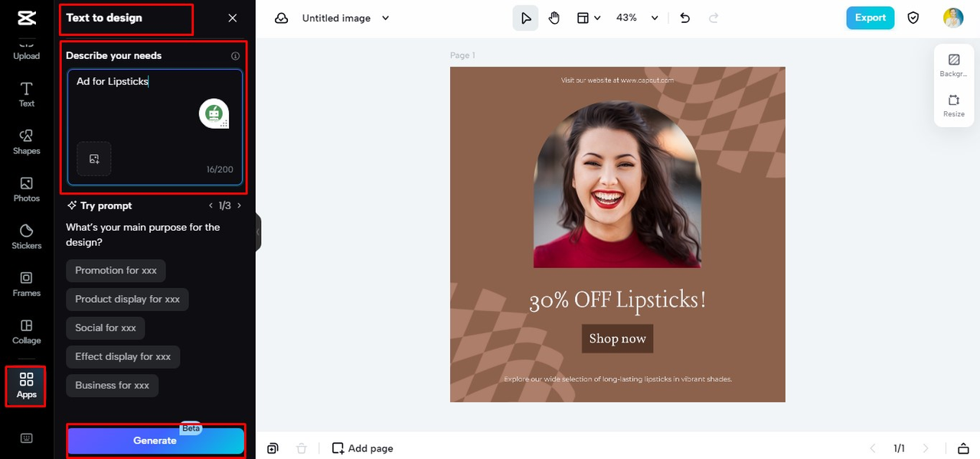Click the info icon beside Describe your needs
980x459 pixels.
tap(235, 56)
